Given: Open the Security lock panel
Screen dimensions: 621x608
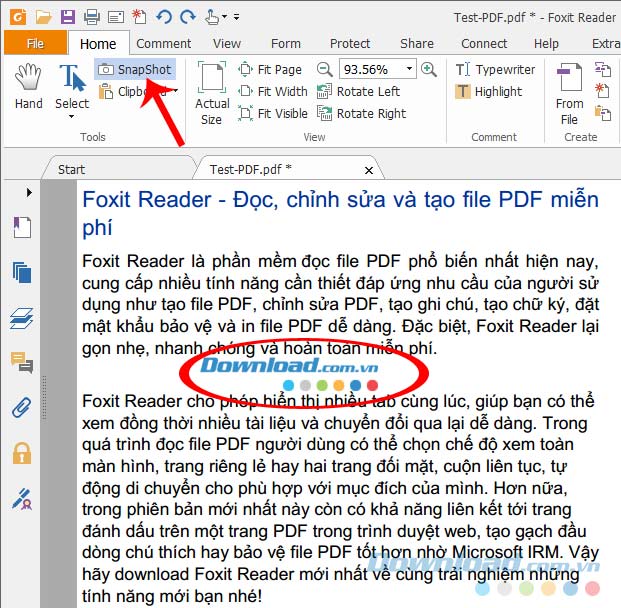Looking at the screenshot, I should [22, 453].
